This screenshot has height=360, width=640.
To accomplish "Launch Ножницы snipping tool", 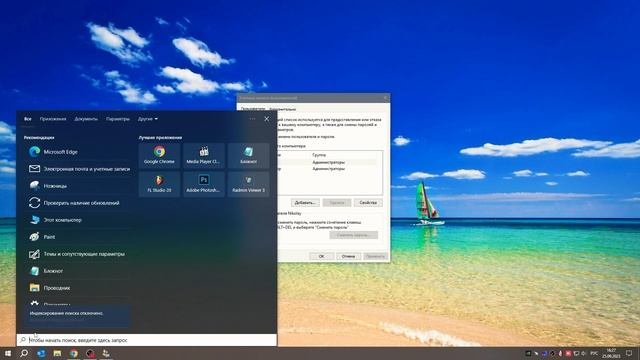I will tap(76, 186).
